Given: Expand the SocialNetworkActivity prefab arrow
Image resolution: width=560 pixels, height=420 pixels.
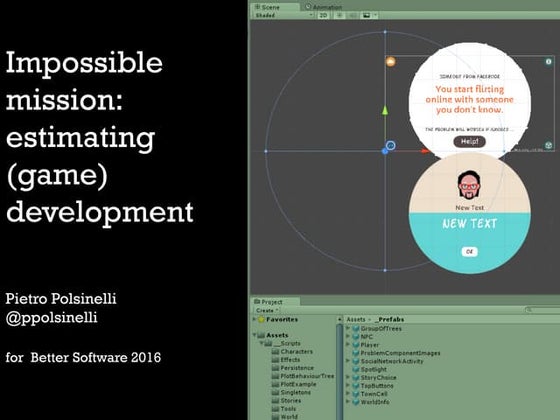Looking at the screenshot, I should point(348,361).
